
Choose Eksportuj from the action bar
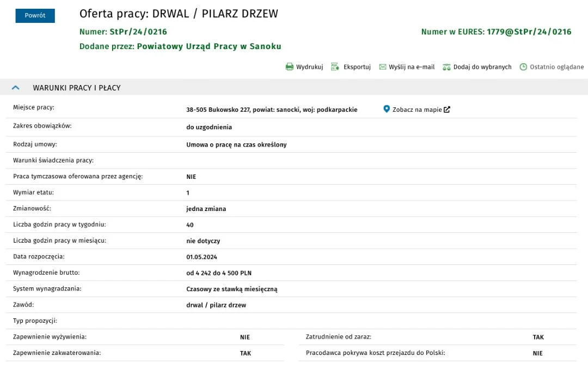(x=357, y=67)
